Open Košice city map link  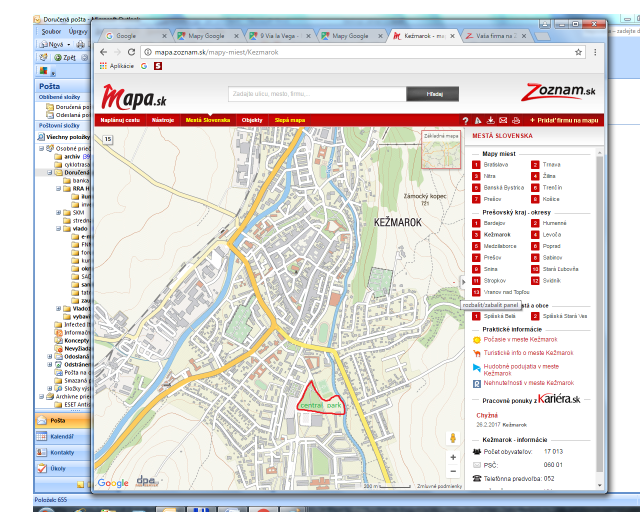point(551,199)
